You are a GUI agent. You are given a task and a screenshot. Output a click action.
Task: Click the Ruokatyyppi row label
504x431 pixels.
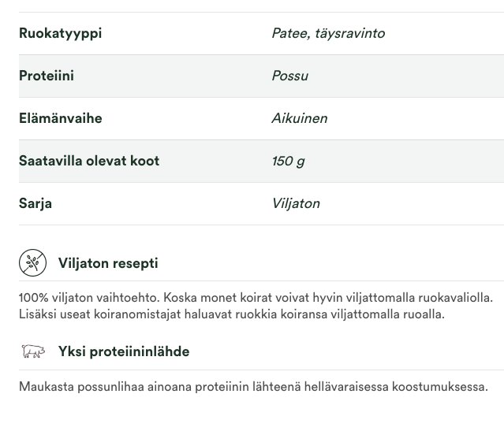60,34
